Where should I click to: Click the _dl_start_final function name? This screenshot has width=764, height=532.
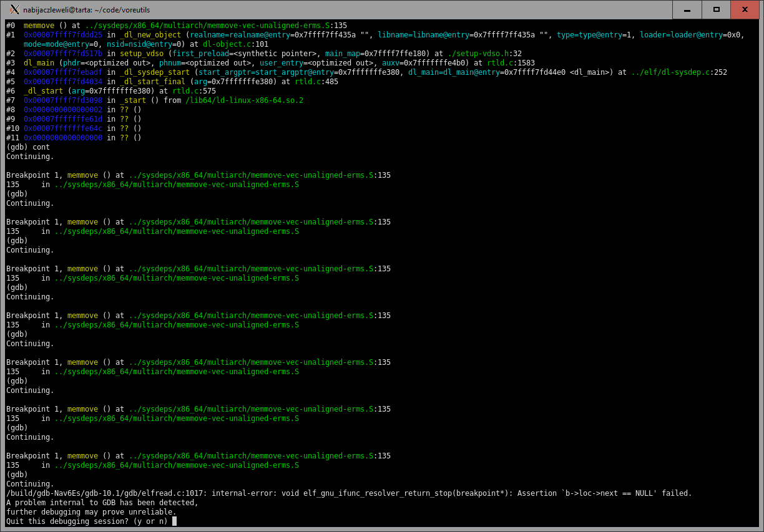153,82
